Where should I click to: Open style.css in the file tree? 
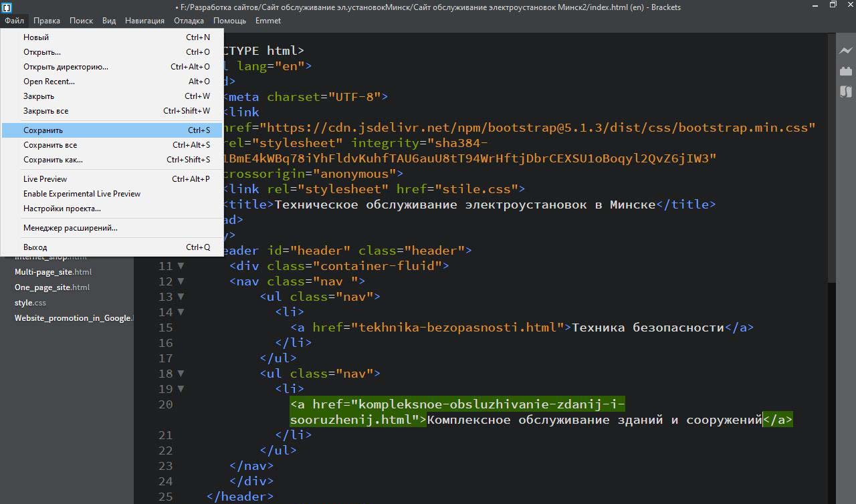click(x=30, y=303)
